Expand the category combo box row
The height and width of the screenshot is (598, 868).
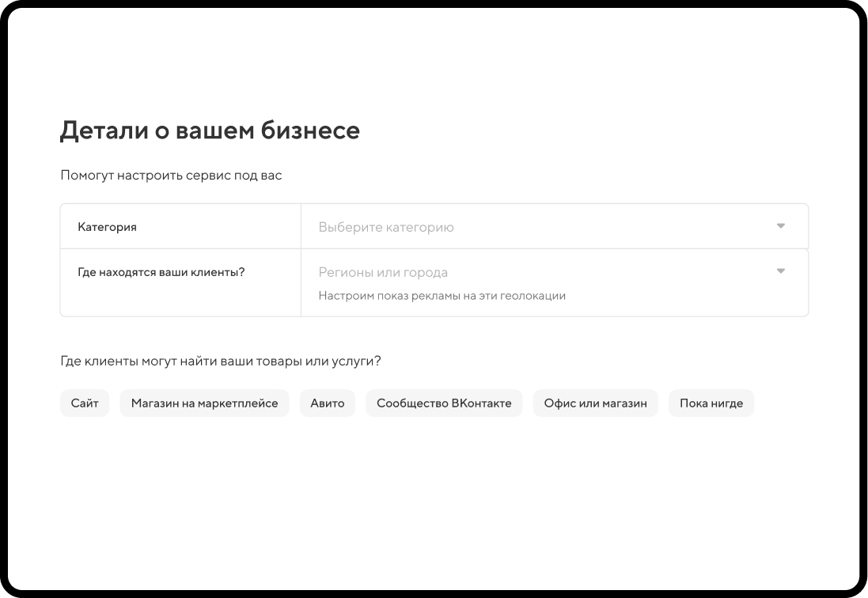554,225
